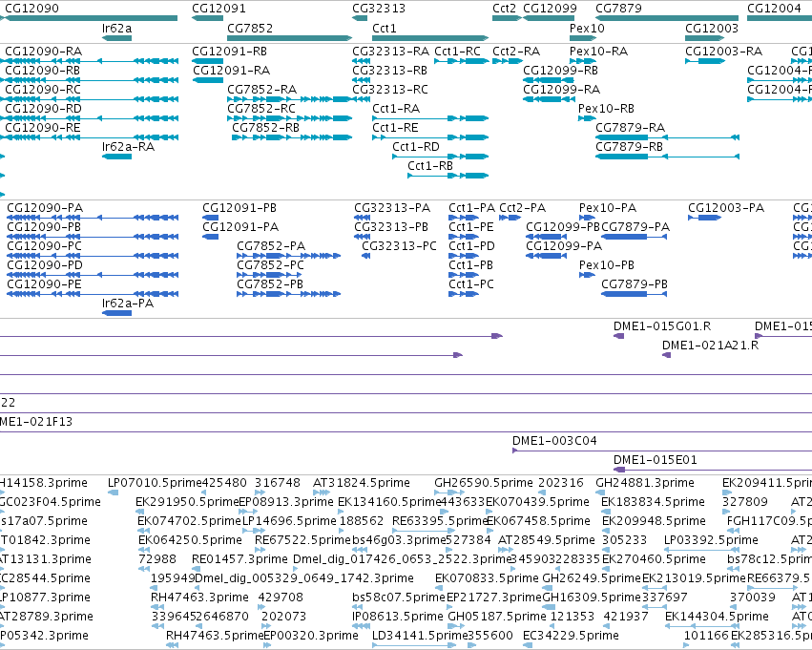Click transcript Cct1-RD label
This screenshot has width=812, height=650.
(x=416, y=147)
